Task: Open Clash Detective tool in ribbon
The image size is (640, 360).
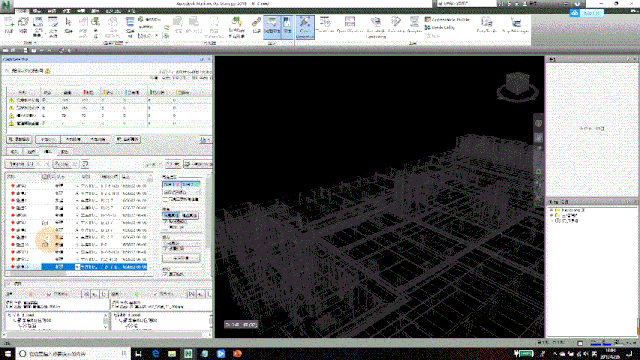Action: click(x=304, y=27)
